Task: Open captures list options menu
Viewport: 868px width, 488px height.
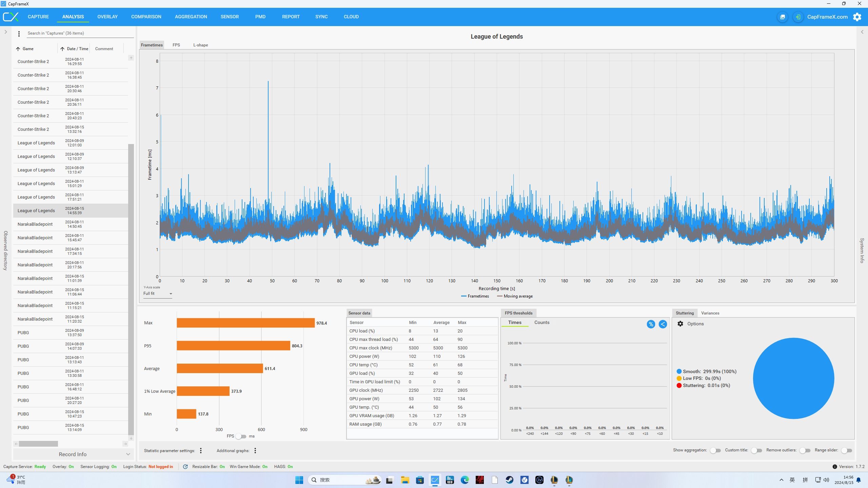Action: (x=19, y=34)
